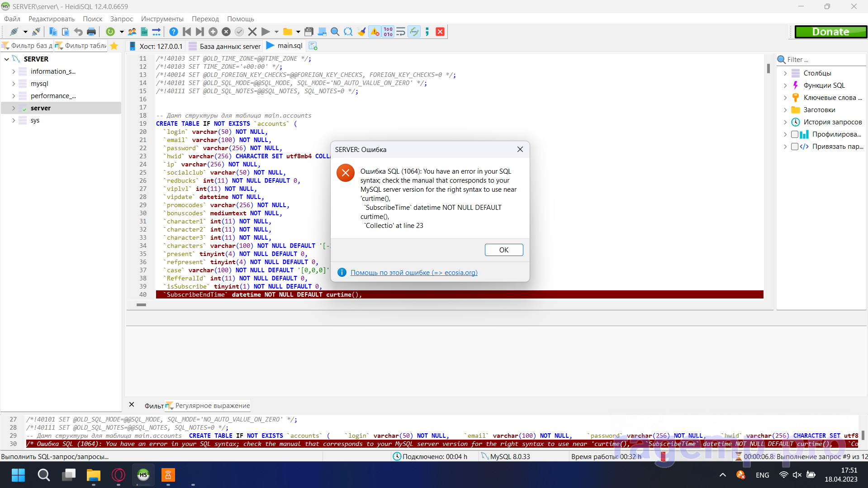The height and width of the screenshot is (488, 868).
Task: Select the main.sql query tab
Action: click(285, 46)
